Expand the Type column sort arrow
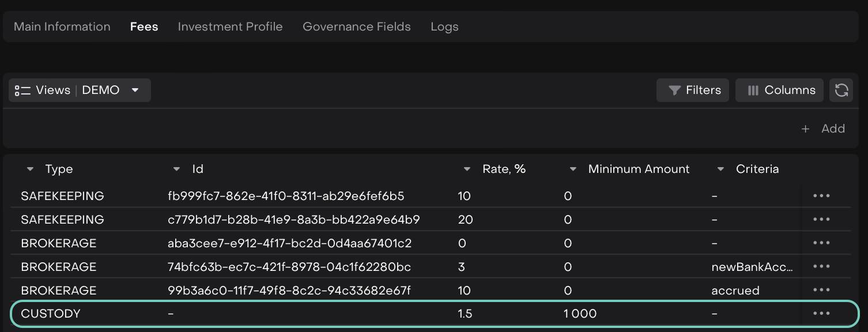This screenshot has width=868, height=332. click(30, 169)
